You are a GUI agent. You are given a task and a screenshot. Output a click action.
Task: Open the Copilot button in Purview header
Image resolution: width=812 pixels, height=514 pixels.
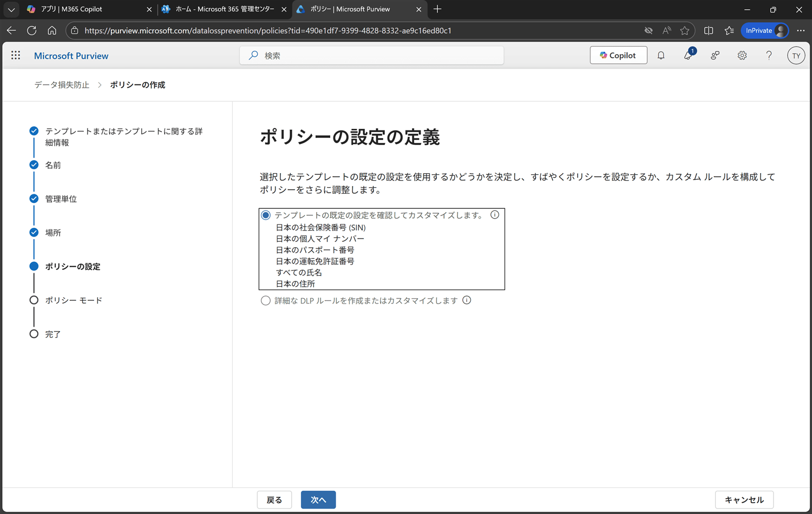[618, 55]
